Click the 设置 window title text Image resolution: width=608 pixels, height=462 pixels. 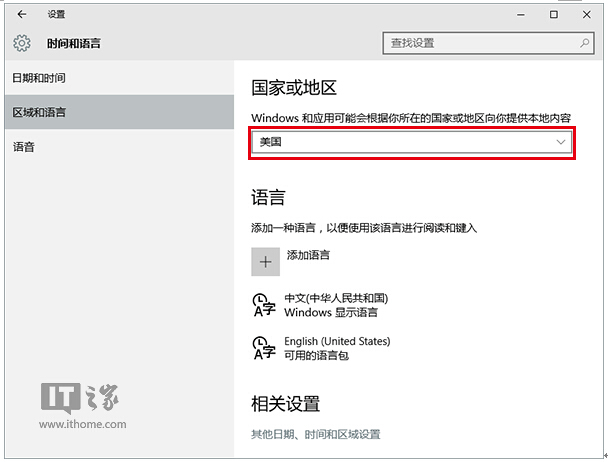(57, 15)
